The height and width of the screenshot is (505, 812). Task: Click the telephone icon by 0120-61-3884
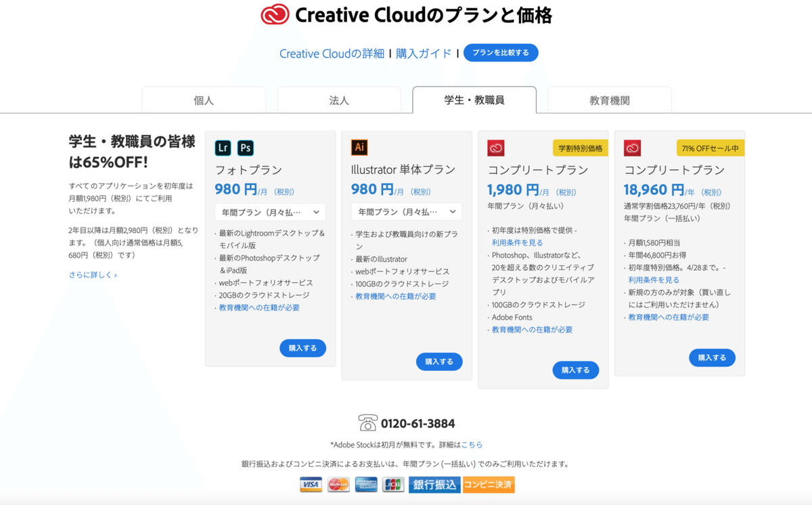(367, 423)
